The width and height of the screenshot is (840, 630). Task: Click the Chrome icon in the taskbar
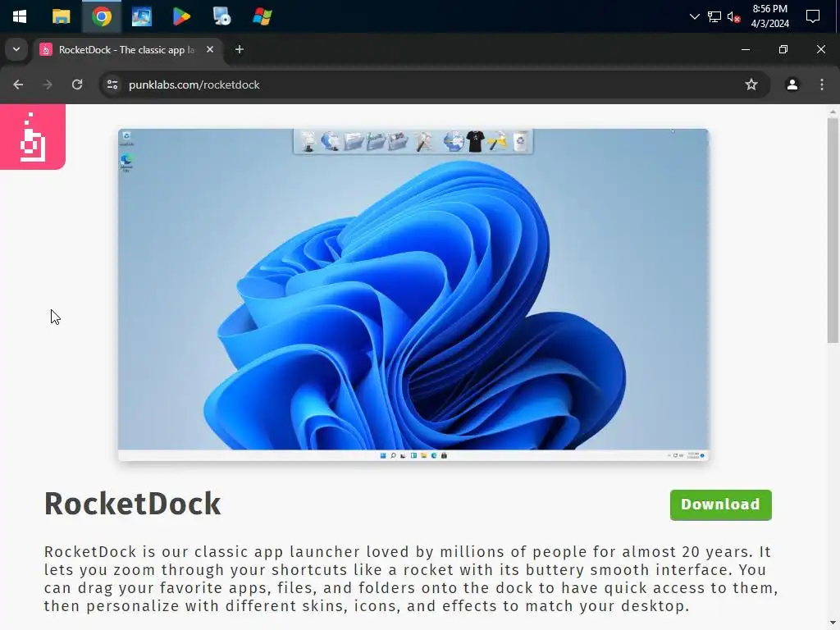click(x=102, y=16)
